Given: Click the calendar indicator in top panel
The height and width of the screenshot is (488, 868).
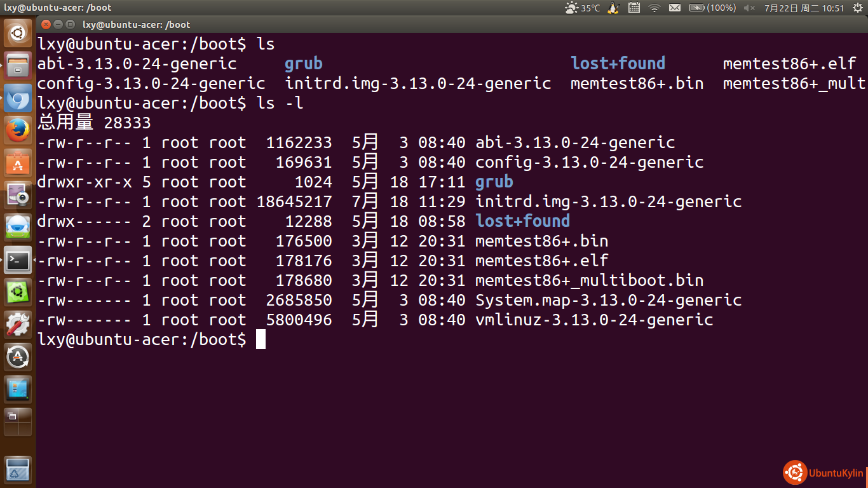Looking at the screenshot, I should click(x=634, y=8).
